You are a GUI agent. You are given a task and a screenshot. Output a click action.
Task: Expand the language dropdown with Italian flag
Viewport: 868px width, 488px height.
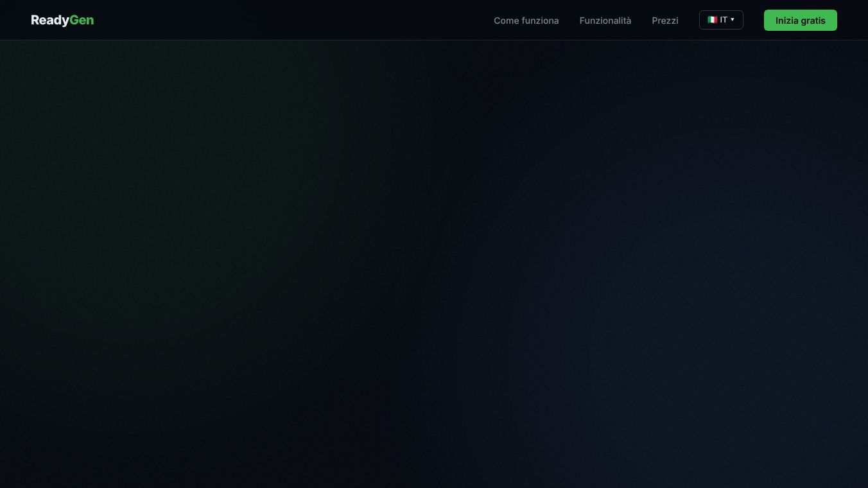tap(721, 20)
